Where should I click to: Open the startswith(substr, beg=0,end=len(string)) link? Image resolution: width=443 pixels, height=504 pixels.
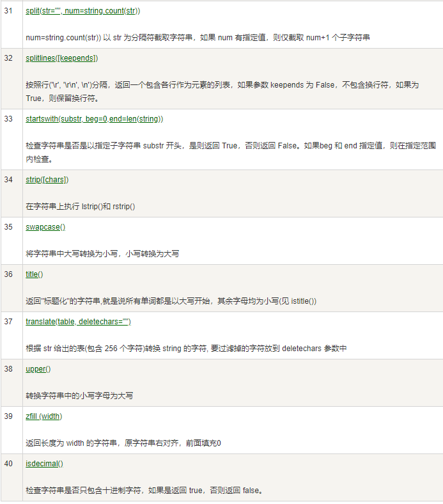pos(95,119)
